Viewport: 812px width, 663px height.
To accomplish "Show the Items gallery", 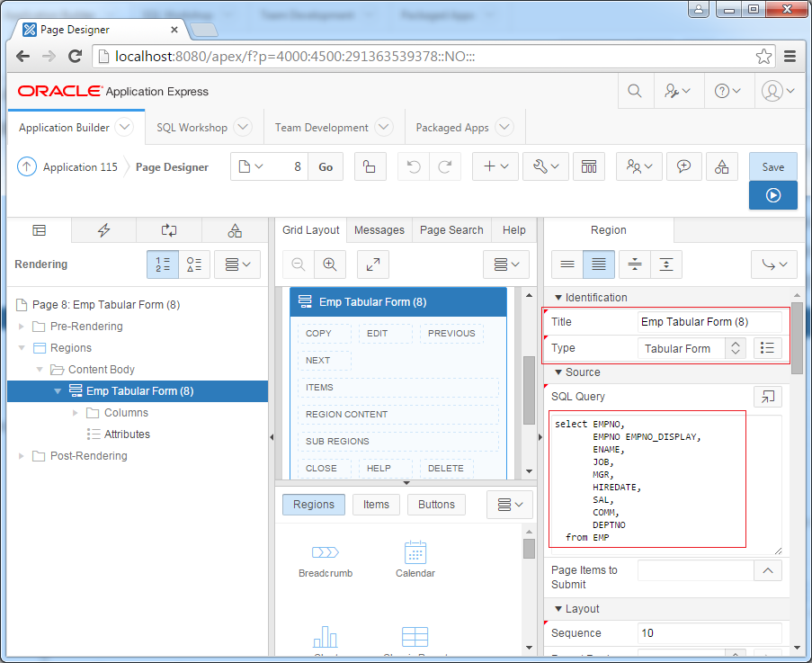I will click(x=376, y=505).
